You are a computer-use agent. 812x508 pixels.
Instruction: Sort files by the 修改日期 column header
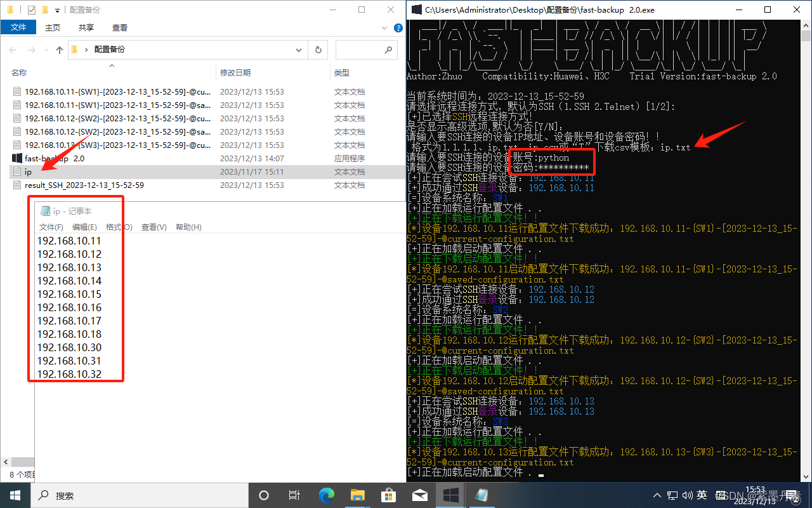coord(235,73)
